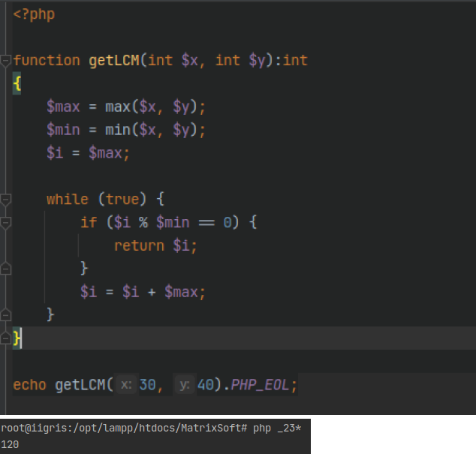Place cursor on getLCM function name in declaration
476x454 pixels.
pos(114,60)
